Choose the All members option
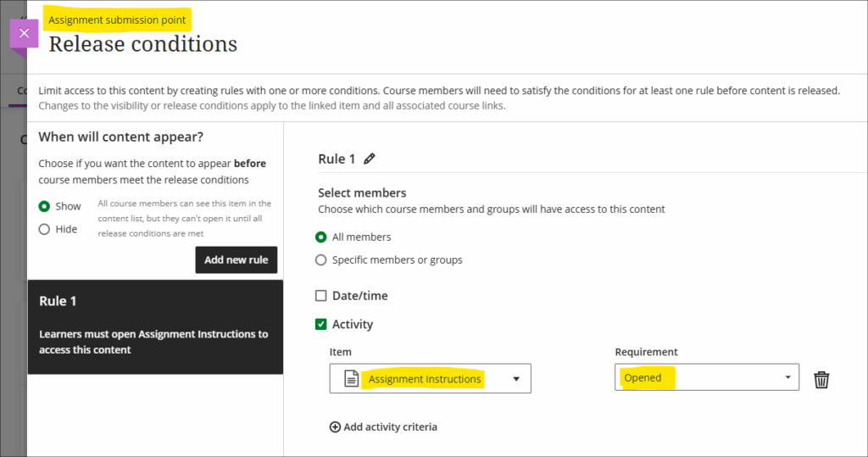868x457 pixels. (x=321, y=237)
